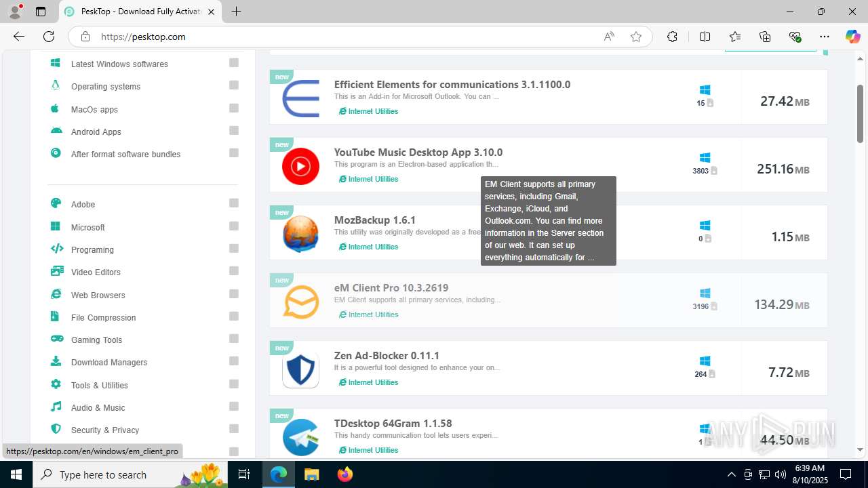The image size is (868, 488).
Task: Open the tab actions menu
Action: [x=41, y=12]
